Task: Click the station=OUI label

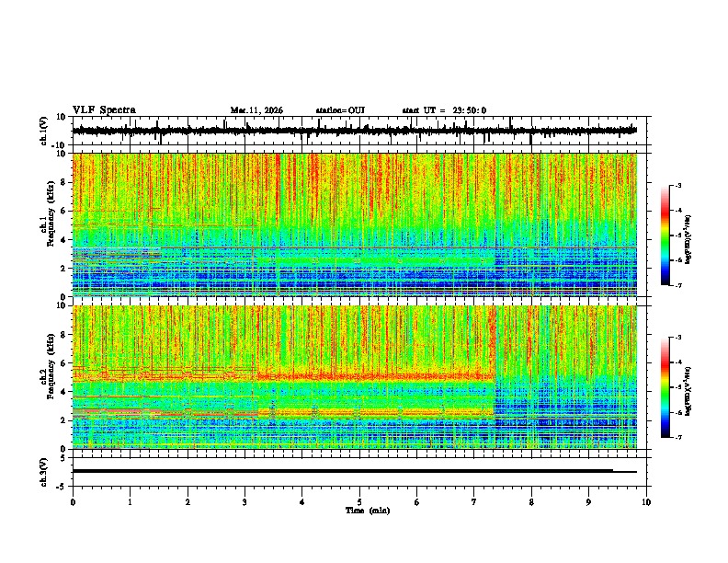Action: point(340,110)
